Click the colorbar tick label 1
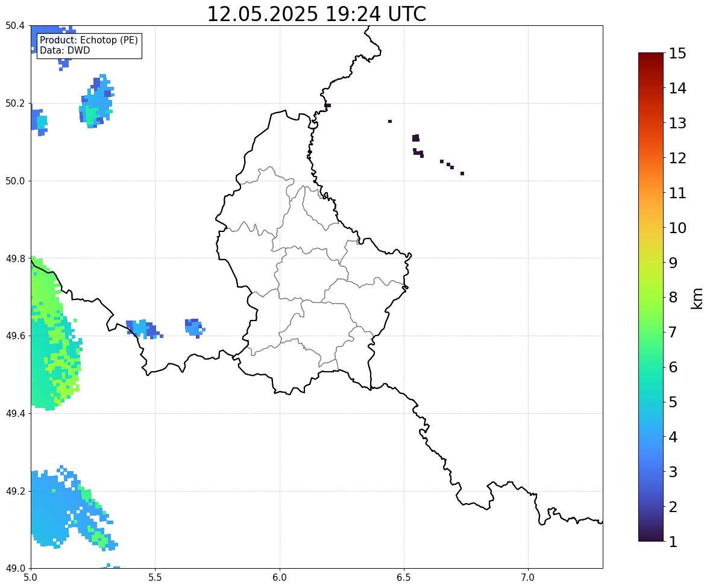Image resolution: width=710 pixels, height=588 pixels. click(x=673, y=542)
